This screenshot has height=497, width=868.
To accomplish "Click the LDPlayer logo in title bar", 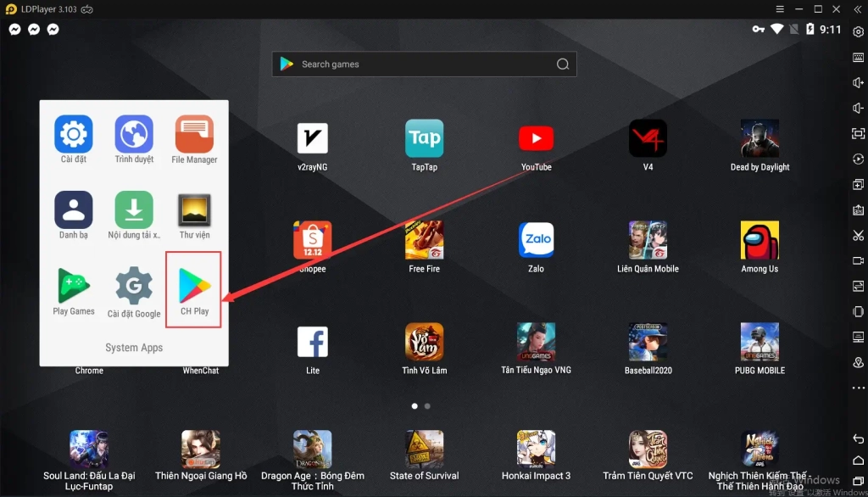I will coord(11,9).
